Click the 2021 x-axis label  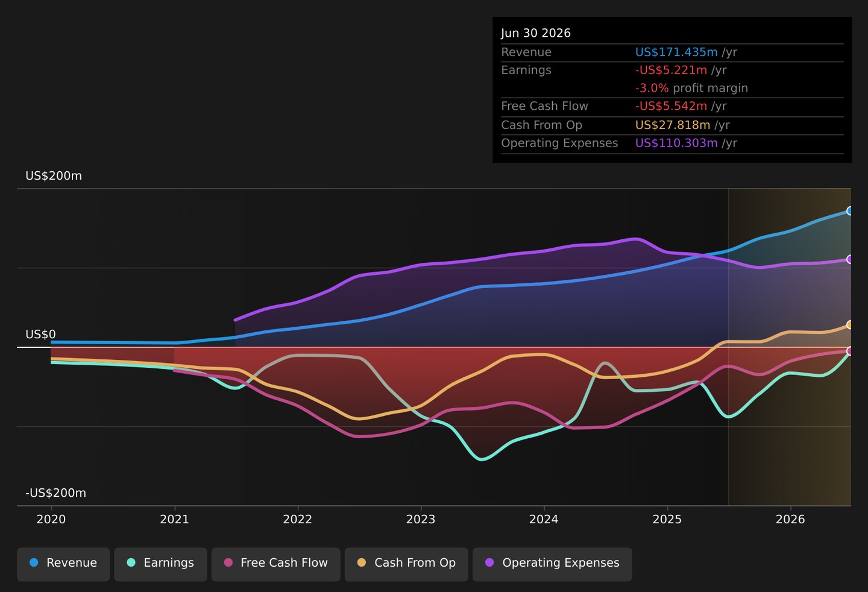point(174,520)
